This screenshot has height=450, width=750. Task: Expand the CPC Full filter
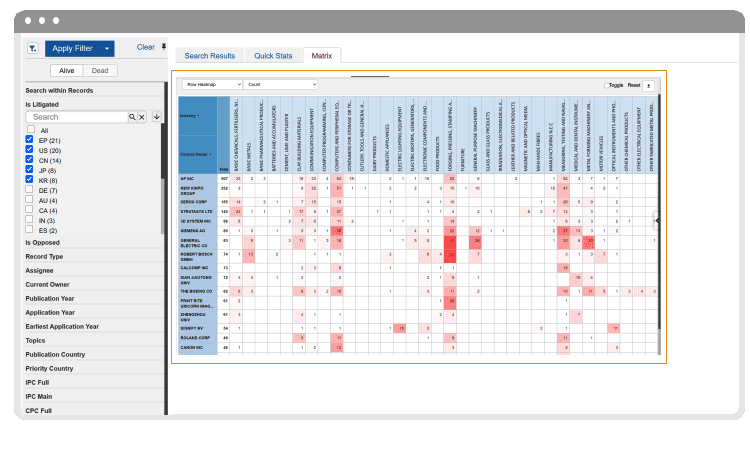pyautogui.click(x=39, y=410)
